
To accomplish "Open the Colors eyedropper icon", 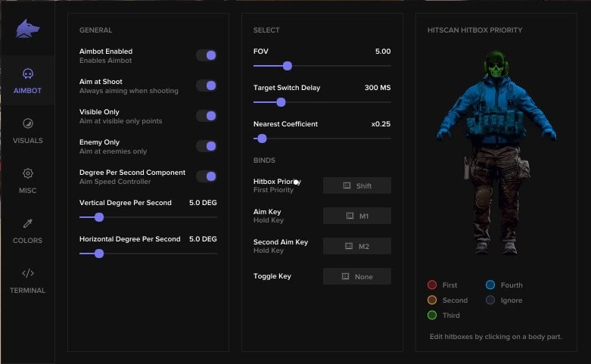I will 27,223.
